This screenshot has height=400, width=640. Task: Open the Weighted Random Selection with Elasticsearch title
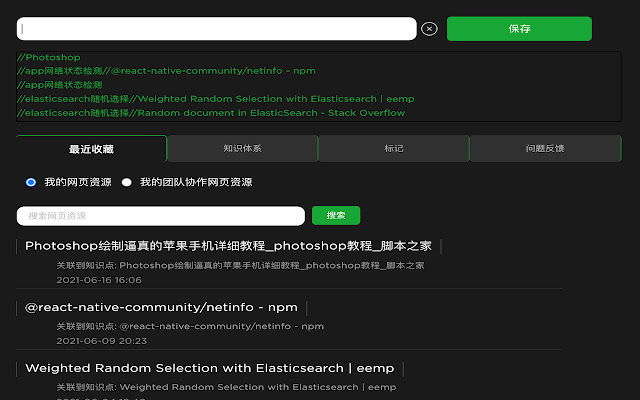click(x=210, y=368)
